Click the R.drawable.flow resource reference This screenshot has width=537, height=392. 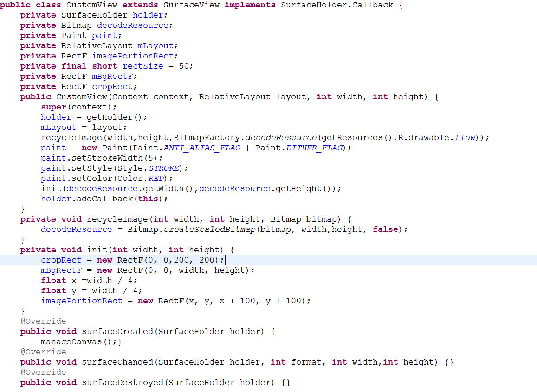[x=437, y=138]
